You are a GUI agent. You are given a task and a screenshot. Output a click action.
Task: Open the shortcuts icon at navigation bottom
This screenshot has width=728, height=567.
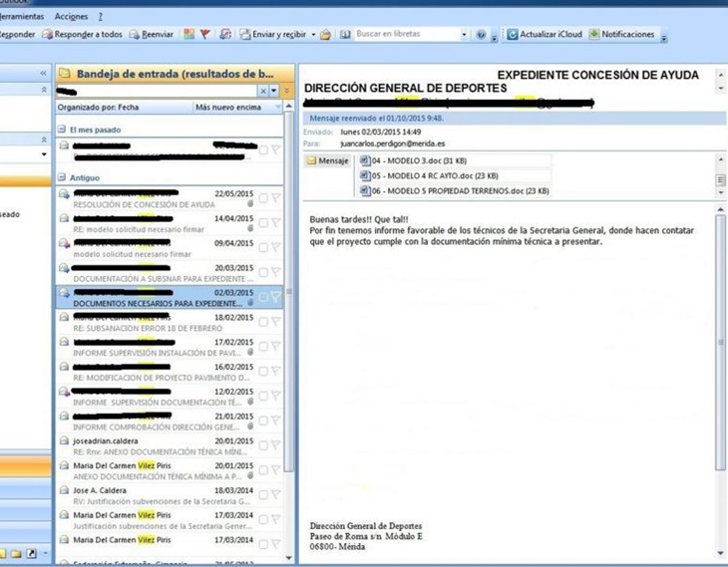(31, 553)
